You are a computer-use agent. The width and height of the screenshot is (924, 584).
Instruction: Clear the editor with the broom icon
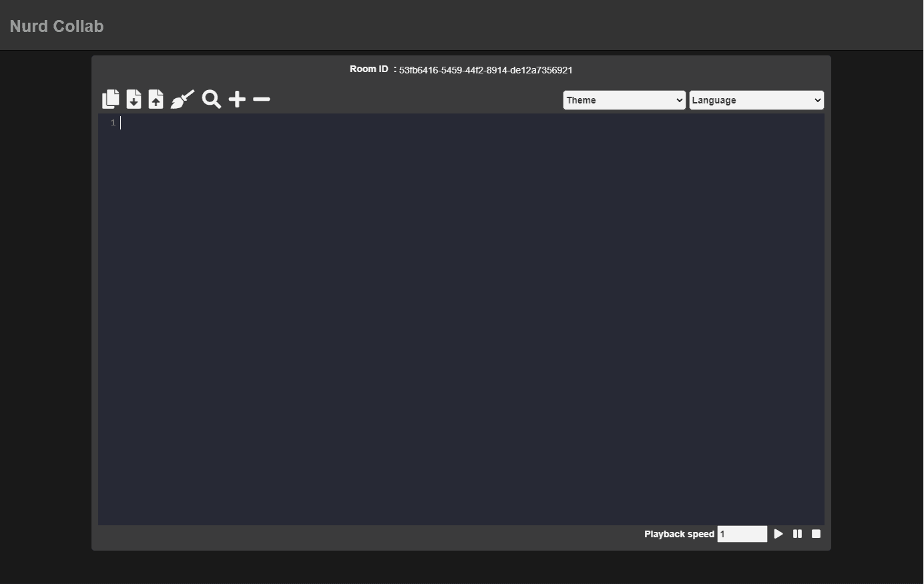(x=183, y=99)
